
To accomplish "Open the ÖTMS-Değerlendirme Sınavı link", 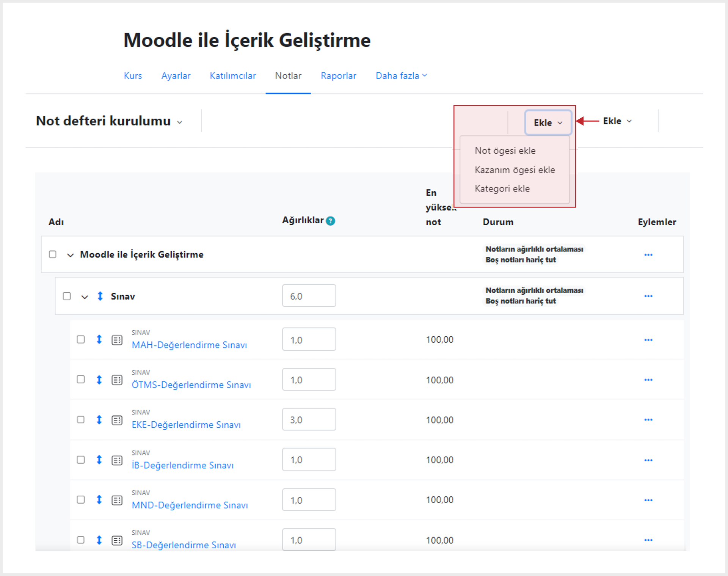I will pos(191,385).
